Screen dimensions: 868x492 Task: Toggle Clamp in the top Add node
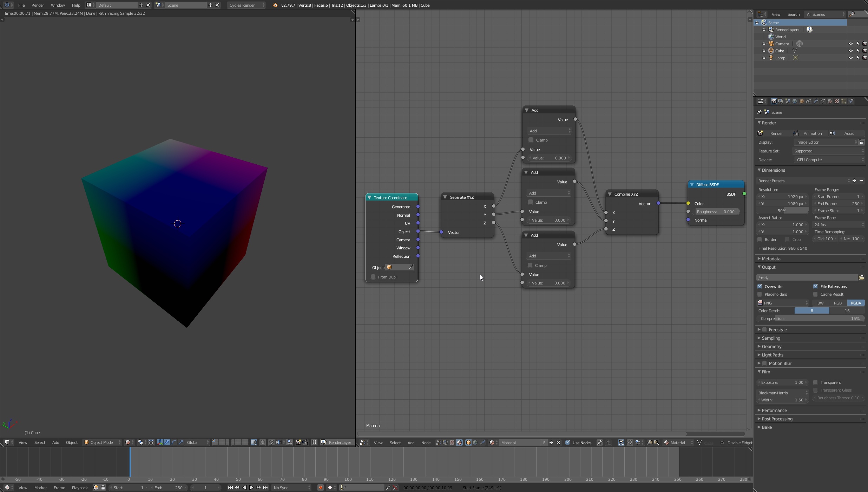click(531, 140)
